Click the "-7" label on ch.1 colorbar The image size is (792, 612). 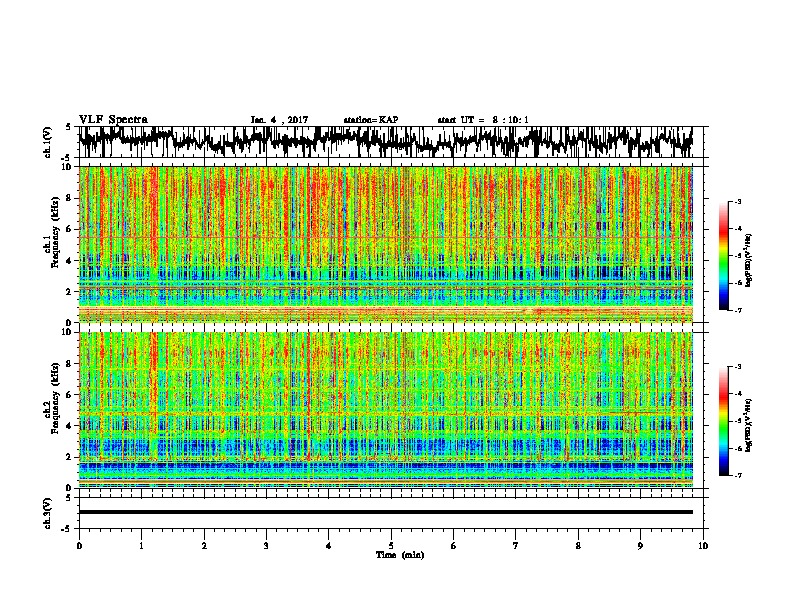(737, 310)
